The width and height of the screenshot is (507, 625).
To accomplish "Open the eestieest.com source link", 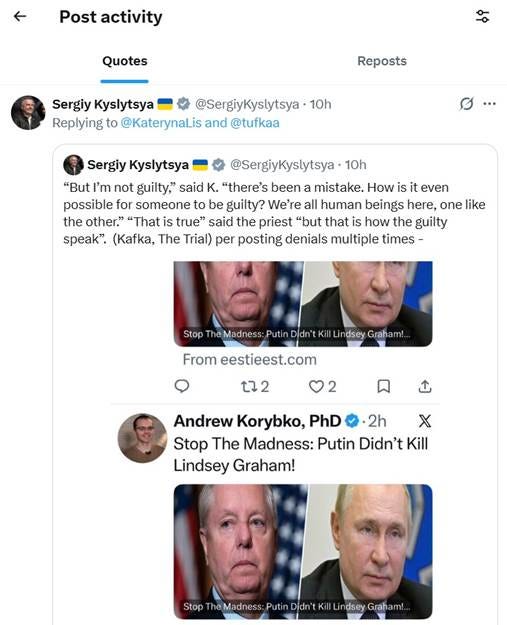I will click(x=250, y=360).
